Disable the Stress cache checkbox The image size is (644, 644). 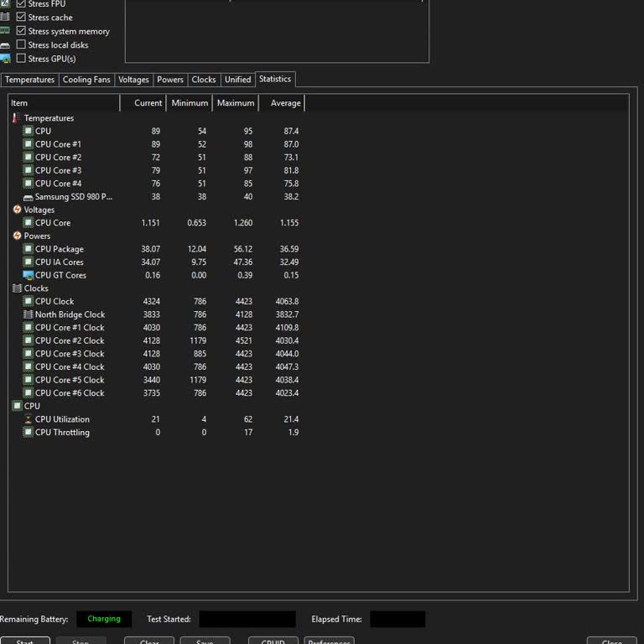pyautogui.click(x=21, y=18)
